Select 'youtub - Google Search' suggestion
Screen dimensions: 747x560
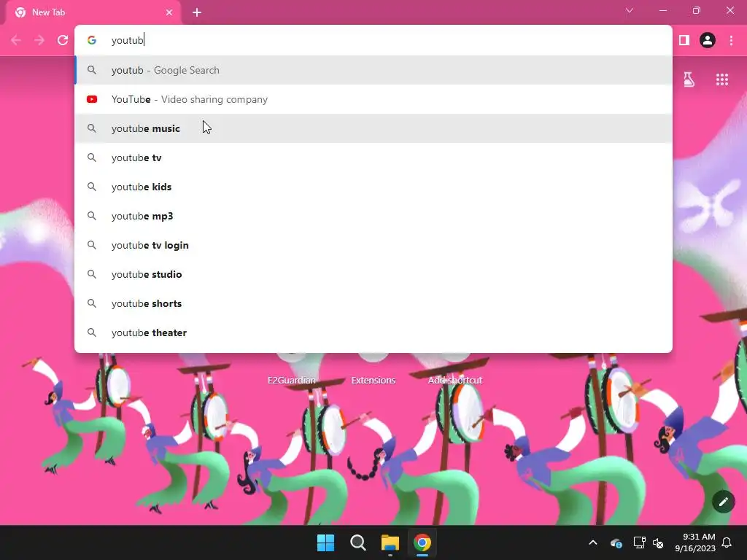[373, 71]
